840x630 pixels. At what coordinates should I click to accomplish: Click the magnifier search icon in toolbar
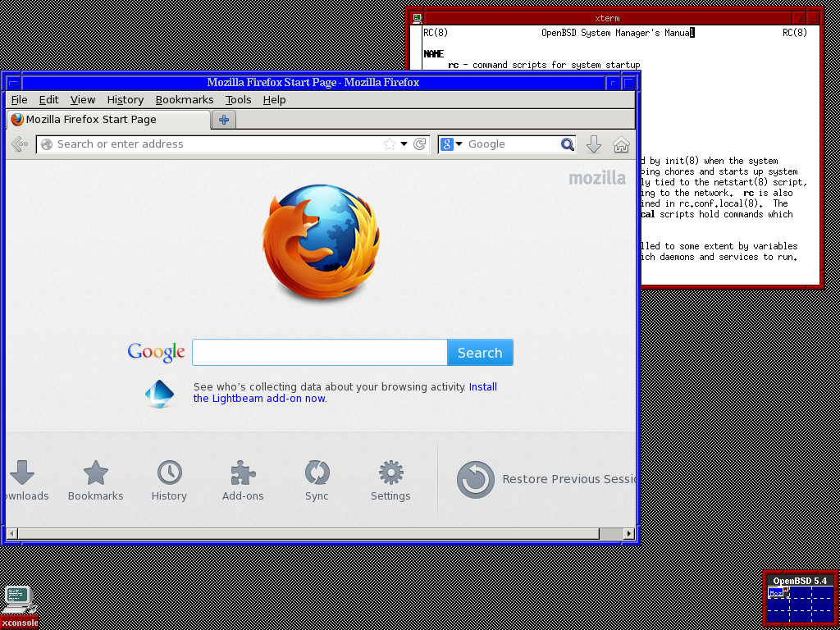568,144
